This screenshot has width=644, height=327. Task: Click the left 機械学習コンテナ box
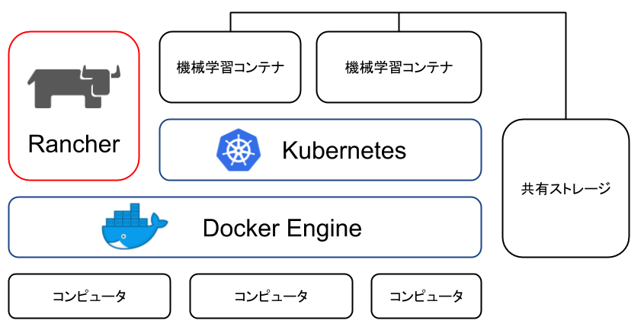[x=229, y=67]
